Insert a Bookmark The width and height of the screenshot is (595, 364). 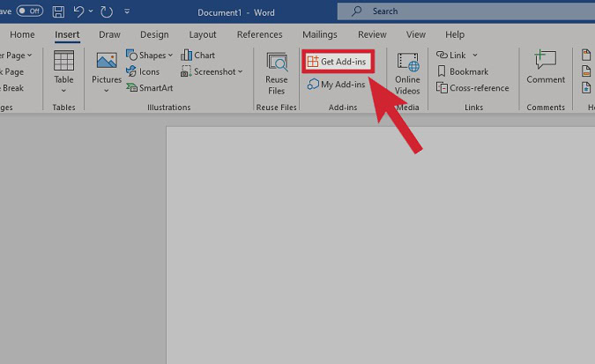pos(463,71)
